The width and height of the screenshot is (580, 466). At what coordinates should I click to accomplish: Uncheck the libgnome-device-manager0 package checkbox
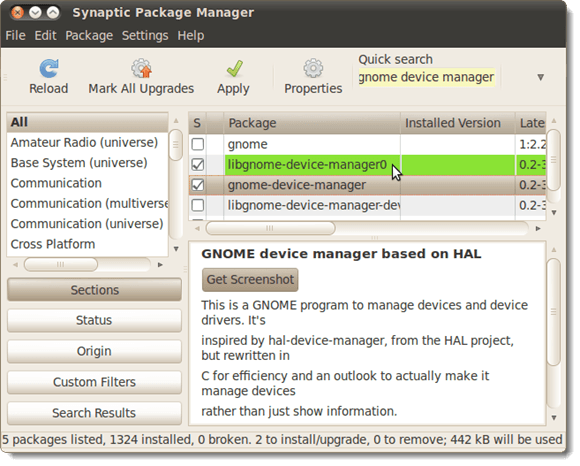pyautogui.click(x=198, y=165)
